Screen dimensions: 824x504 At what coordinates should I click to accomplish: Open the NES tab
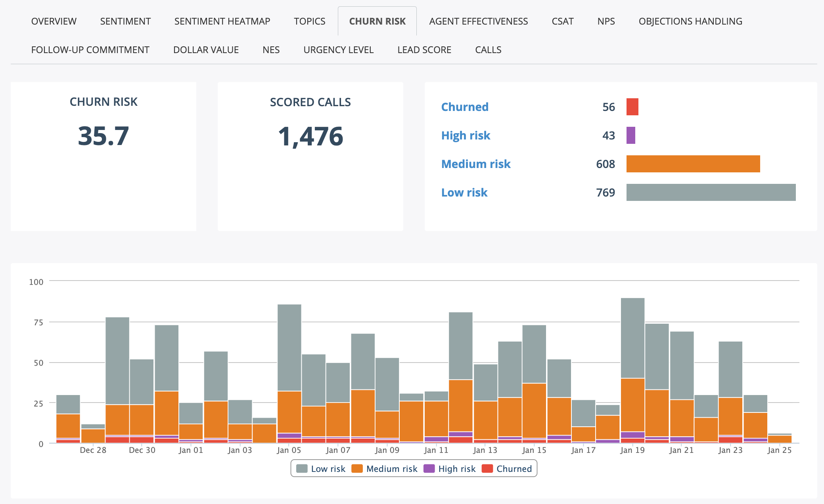tap(271, 50)
